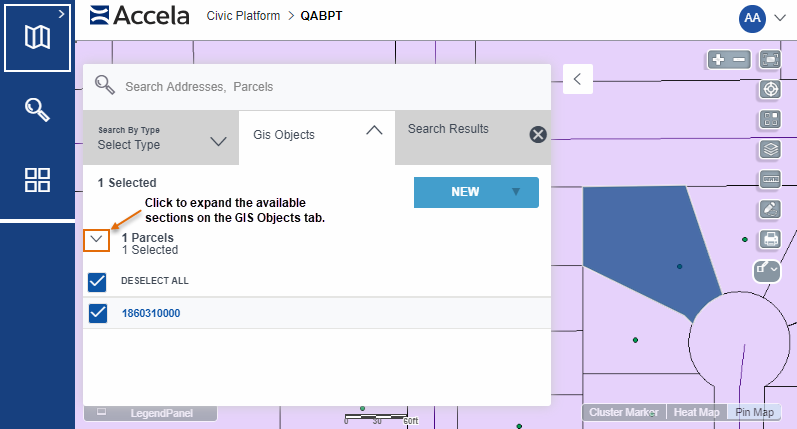Click the search magnifier sidebar icon
This screenshot has height=429, width=797.
(x=37, y=109)
